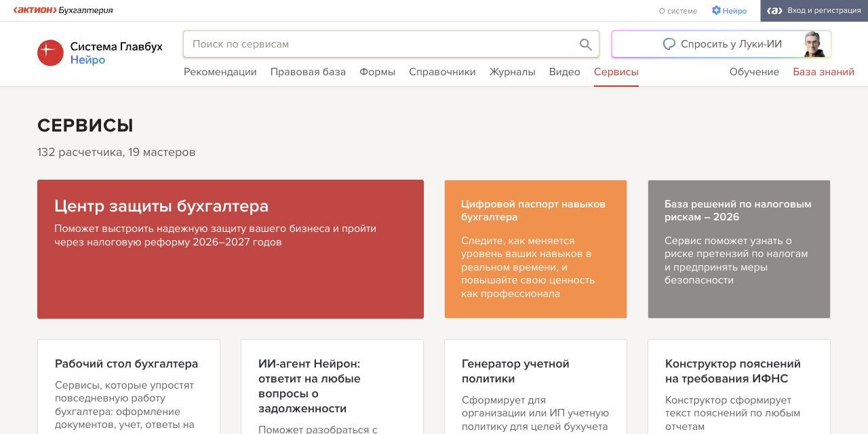Click the Актион icon beside Вход и регистрация
Screen dimensions: 868x434
[x=775, y=10]
